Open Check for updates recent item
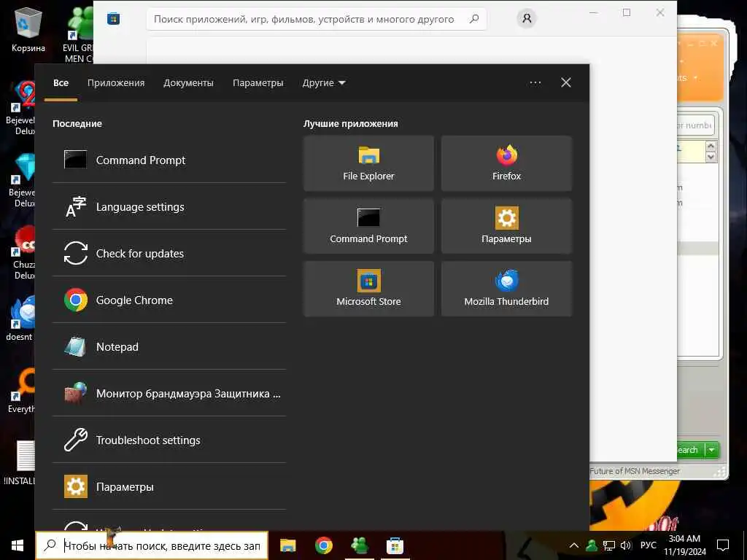 point(169,253)
